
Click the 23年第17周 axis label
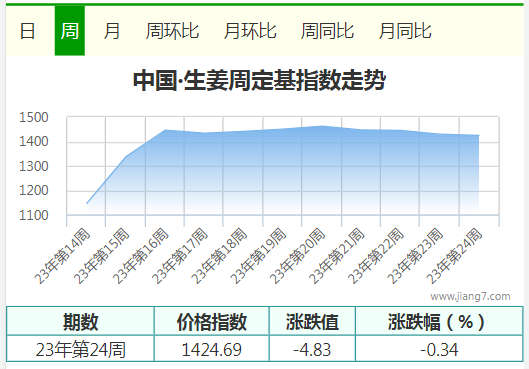click(x=180, y=256)
